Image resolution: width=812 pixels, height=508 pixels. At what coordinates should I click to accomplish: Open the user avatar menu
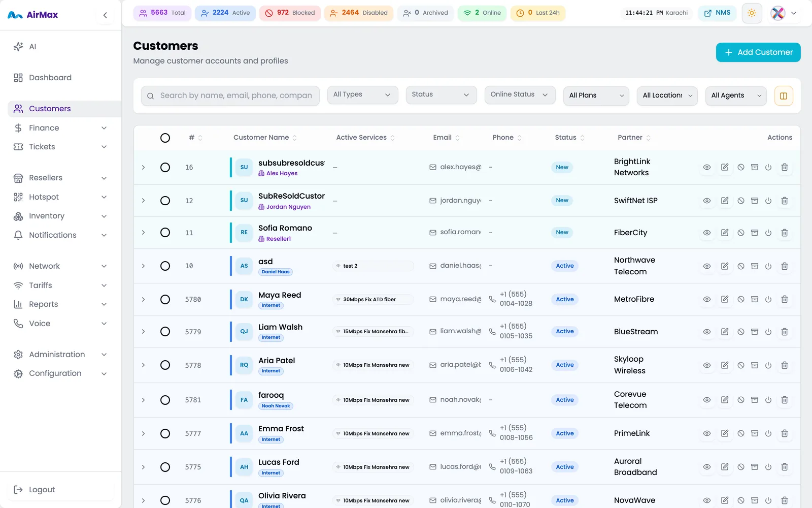point(784,13)
